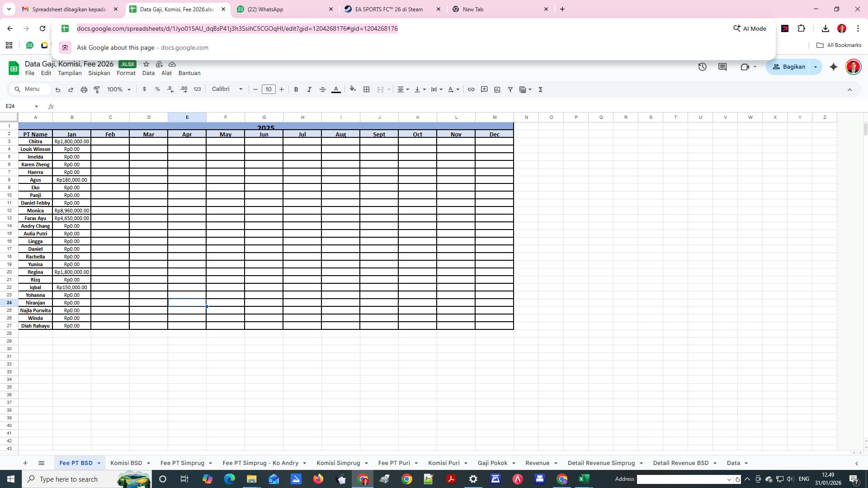868x488 pixels.
Task: Click the create filter funnel icon
Action: pos(510,89)
